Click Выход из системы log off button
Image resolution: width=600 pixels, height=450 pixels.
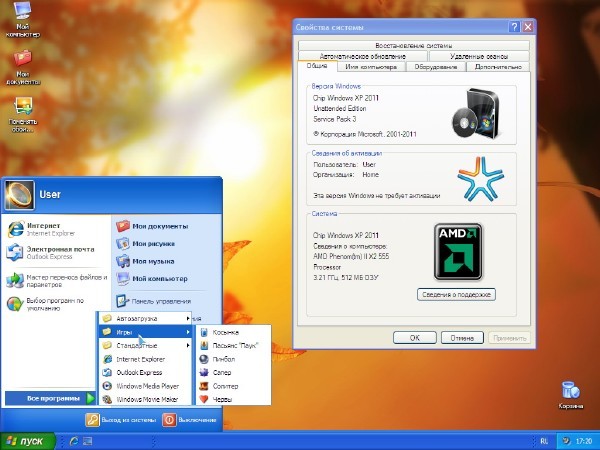coord(121,420)
